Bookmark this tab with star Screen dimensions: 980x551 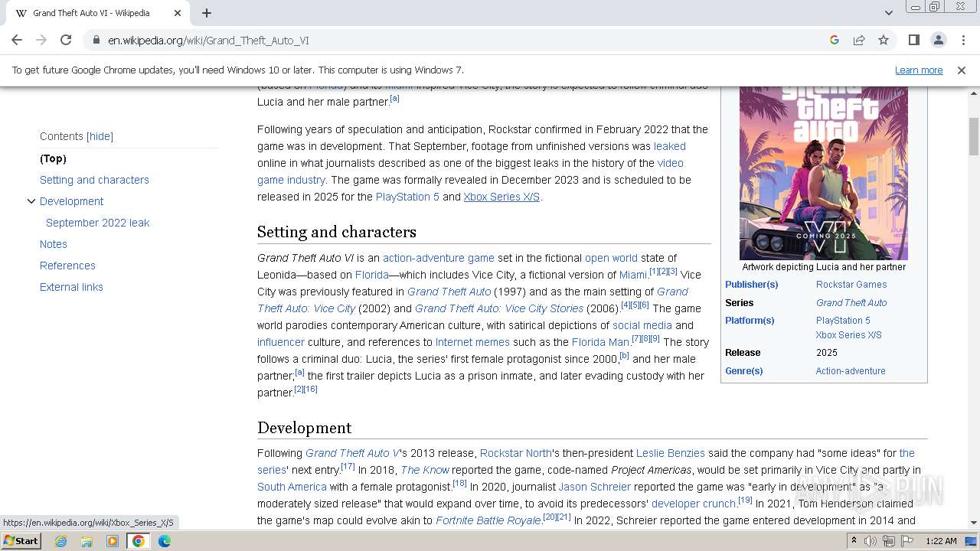point(884,40)
